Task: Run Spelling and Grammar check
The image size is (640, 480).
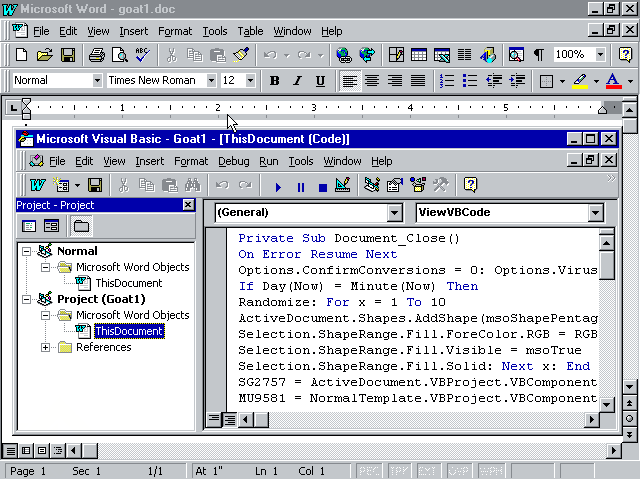Action: 143,55
